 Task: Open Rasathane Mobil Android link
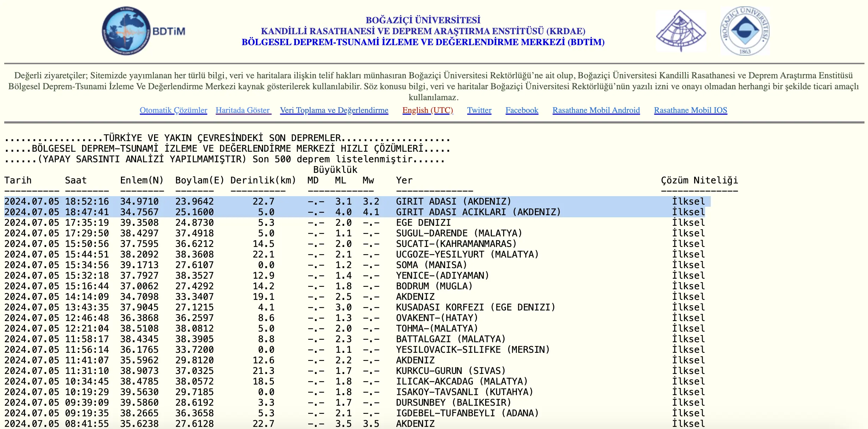coord(596,110)
